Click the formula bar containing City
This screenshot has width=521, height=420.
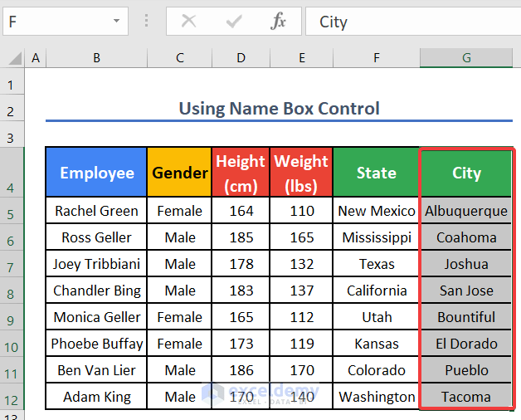[x=413, y=22]
